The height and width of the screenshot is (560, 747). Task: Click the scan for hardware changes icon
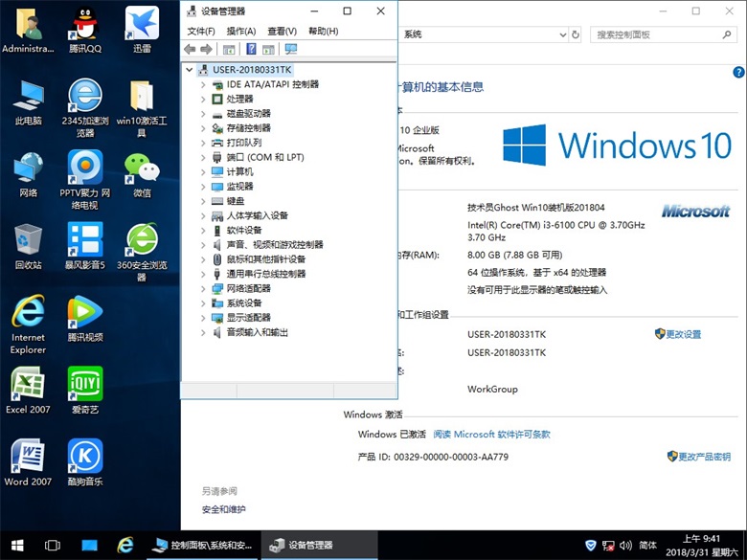tap(290, 49)
